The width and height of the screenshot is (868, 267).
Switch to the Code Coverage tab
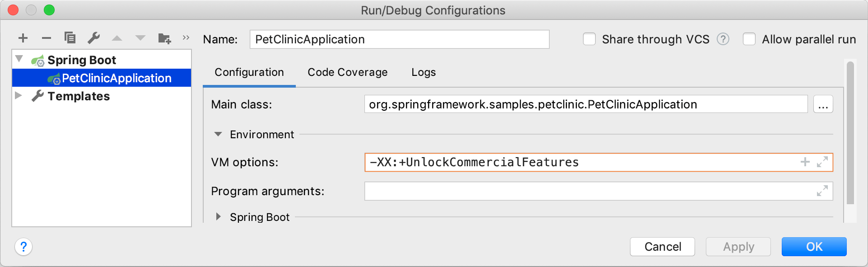(x=347, y=72)
